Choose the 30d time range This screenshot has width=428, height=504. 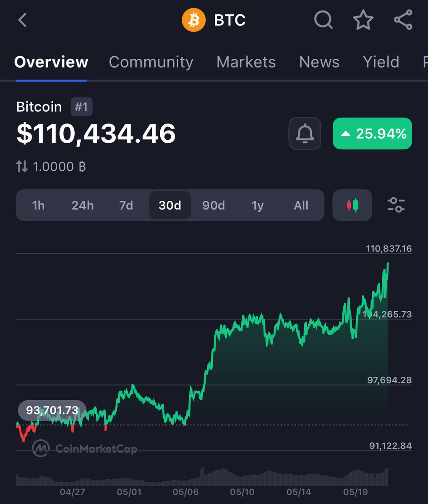pos(170,205)
